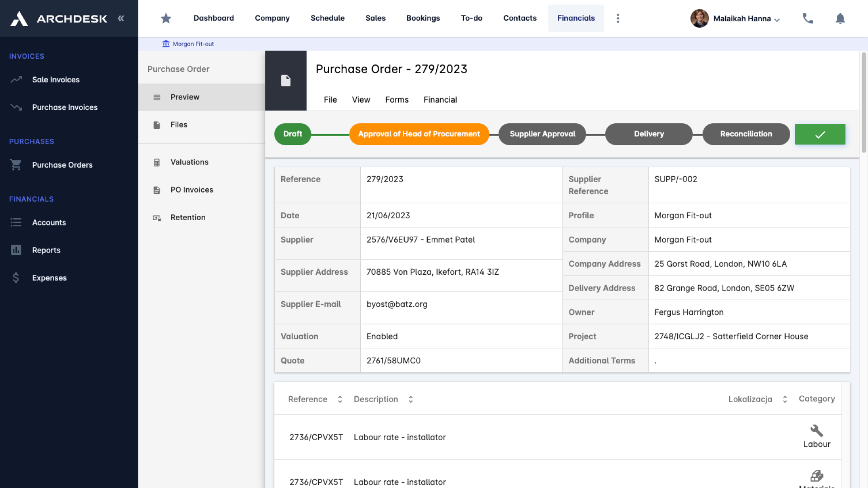Sort by Reference column arrows
868x488 pixels.
point(340,399)
